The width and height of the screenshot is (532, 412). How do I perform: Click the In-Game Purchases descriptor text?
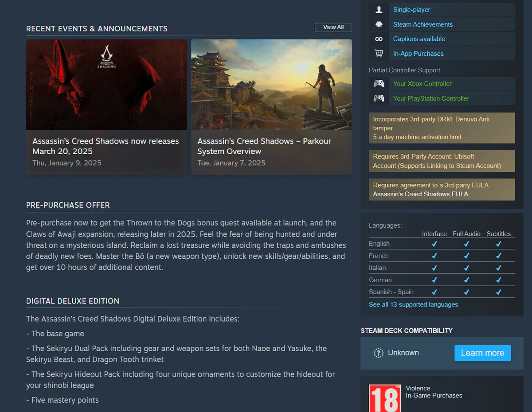tap(434, 396)
